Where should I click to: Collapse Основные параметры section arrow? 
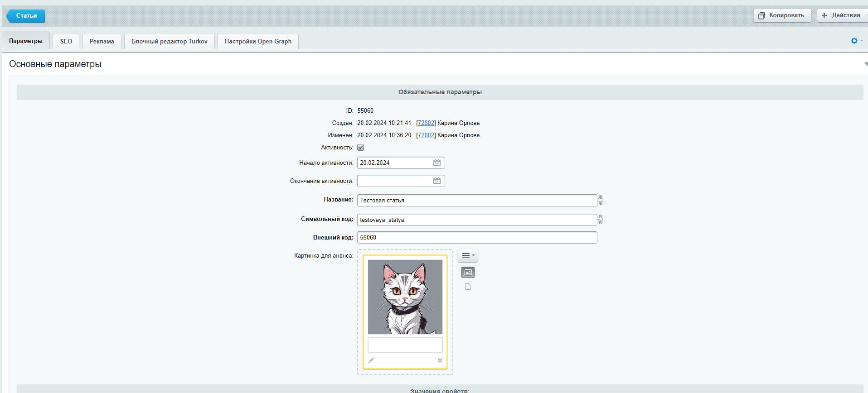click(865, 64)
